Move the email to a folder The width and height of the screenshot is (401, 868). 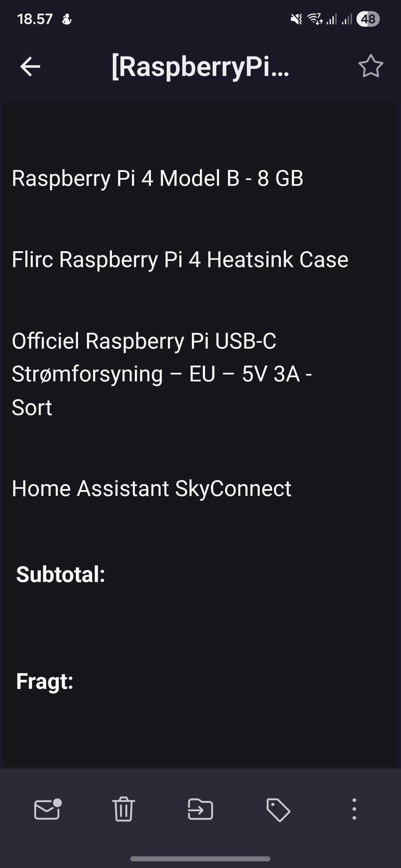point(200,809)
